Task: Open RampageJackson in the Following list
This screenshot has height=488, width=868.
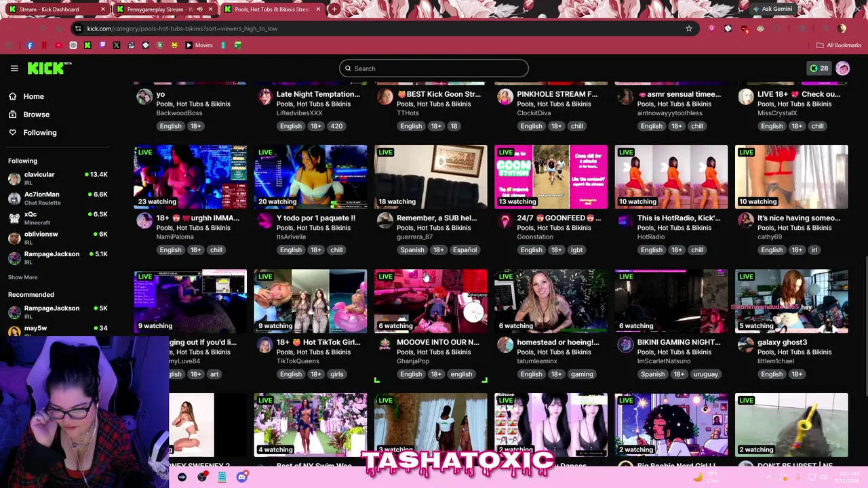Action: (58, 258)
